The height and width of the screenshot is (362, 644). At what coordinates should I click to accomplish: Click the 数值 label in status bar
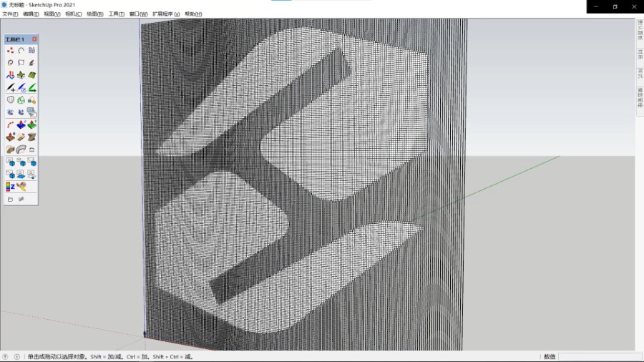coord(549,357)
